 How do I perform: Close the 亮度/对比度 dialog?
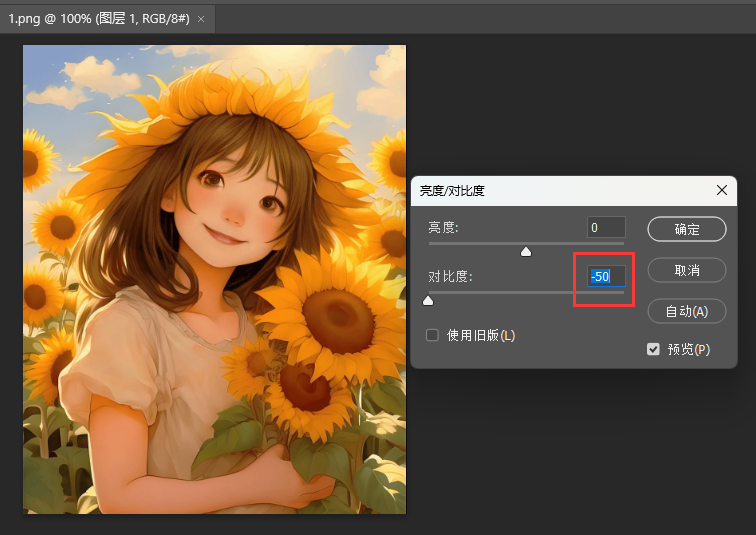[x=721, y=190]
